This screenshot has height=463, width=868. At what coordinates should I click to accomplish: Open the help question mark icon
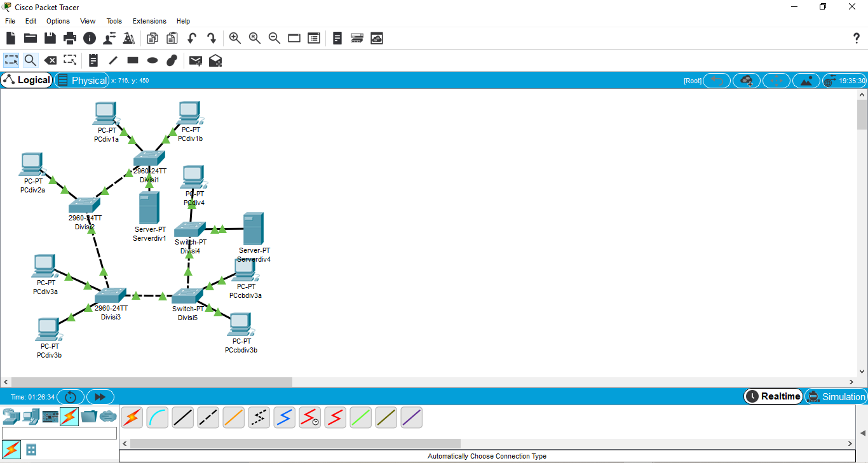click(856, 38)
